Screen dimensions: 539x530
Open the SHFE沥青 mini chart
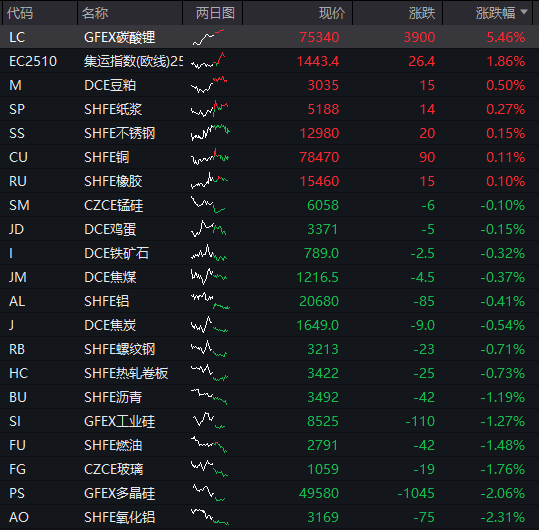point(209,397)
